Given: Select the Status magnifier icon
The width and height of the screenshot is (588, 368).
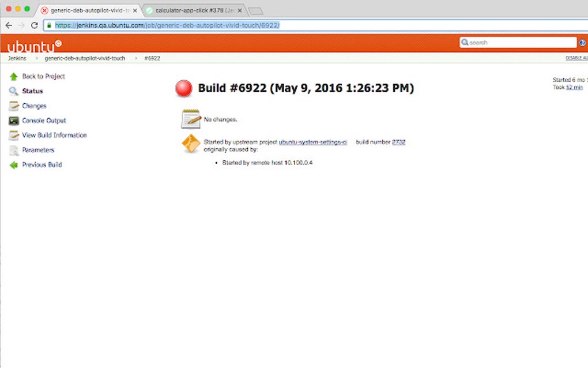Looking at the screenshot, I should (x=13, y=91).
